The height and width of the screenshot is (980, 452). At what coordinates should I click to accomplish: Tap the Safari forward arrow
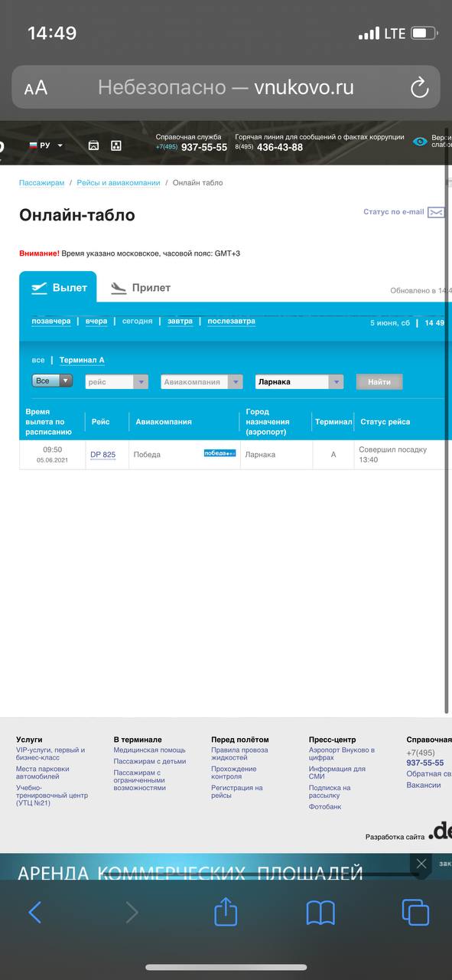point(132,912)
